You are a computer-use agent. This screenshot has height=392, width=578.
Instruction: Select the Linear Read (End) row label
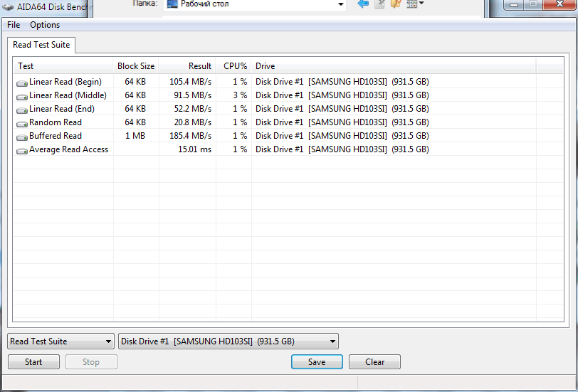pos(62,109)
